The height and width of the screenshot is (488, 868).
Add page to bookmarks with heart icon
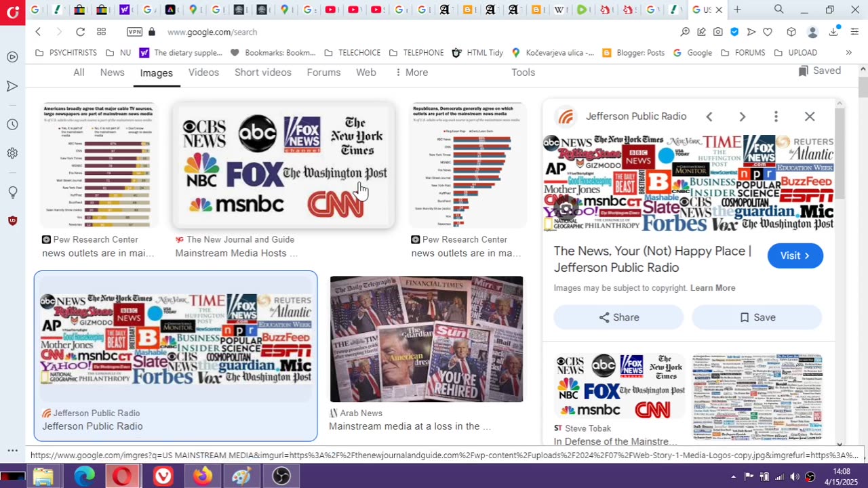click(x=768, y=32)
